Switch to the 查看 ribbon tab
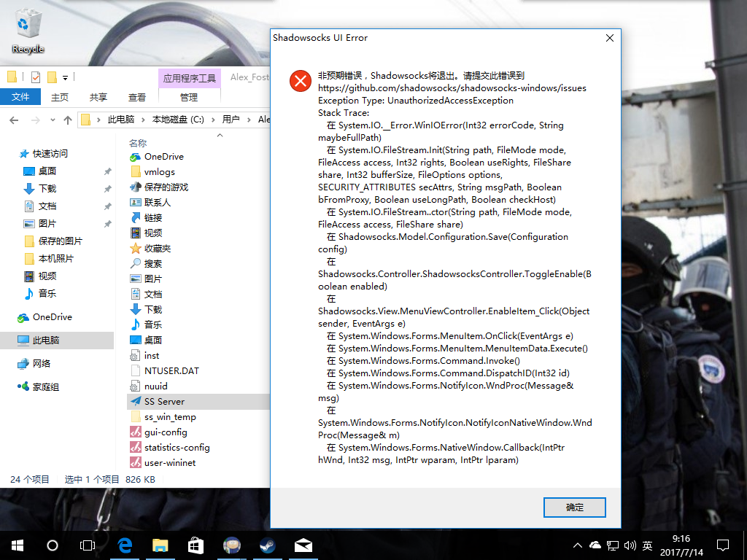Image resolution: width=747 pixels, height=560 pixels. [x=136, y=97]
